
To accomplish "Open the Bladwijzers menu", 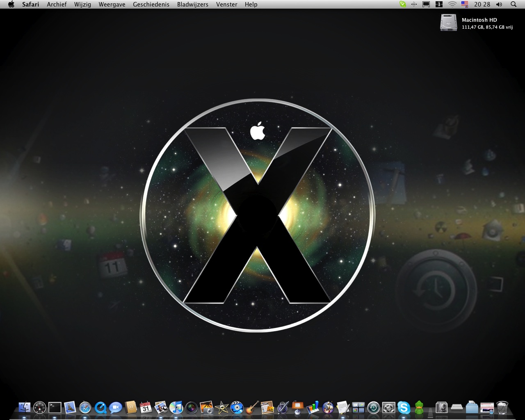I will pos(193,4).
